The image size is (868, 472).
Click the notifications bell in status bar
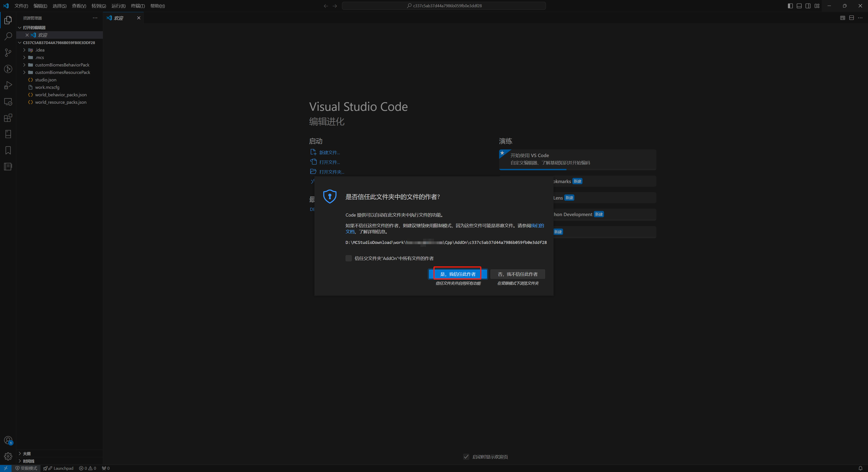click(x=860, y=468)
